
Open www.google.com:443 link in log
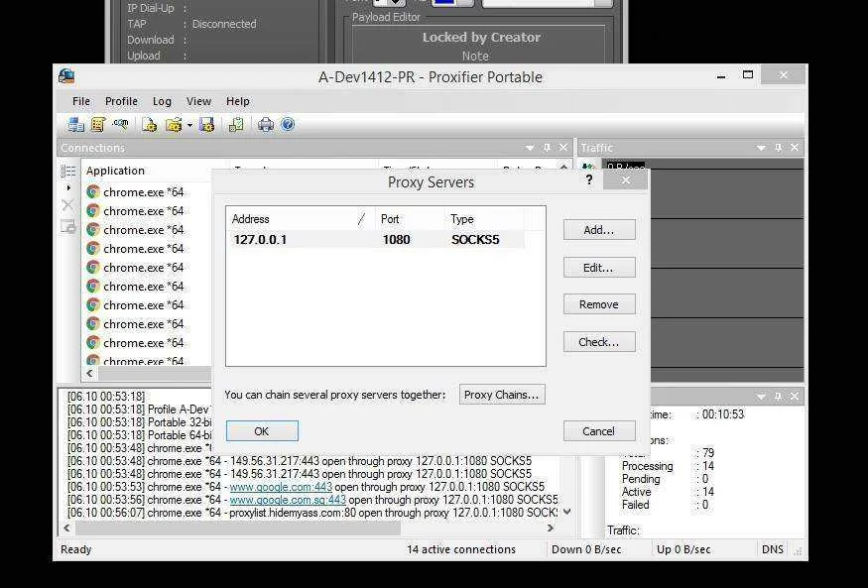[281, 487]
